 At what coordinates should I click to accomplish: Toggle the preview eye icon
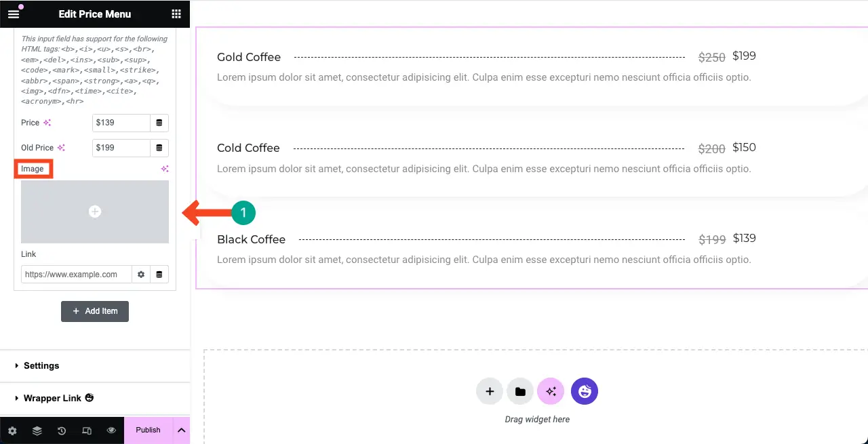click(111, 430)
